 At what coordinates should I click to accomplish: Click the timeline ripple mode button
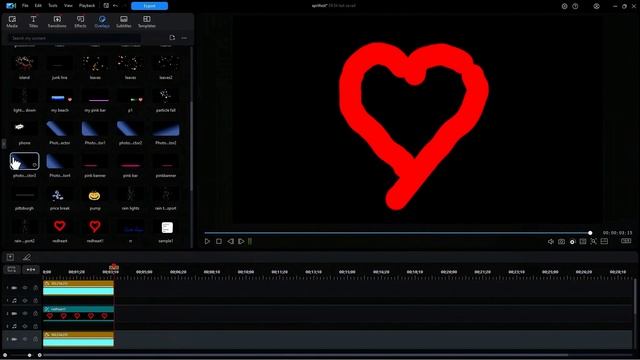pos(31,269)
